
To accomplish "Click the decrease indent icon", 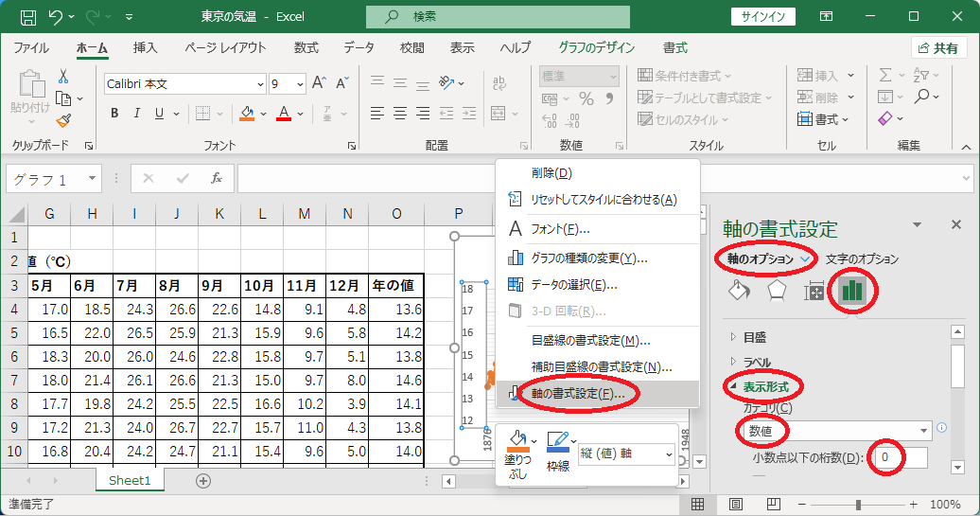I will coord(446,114).
